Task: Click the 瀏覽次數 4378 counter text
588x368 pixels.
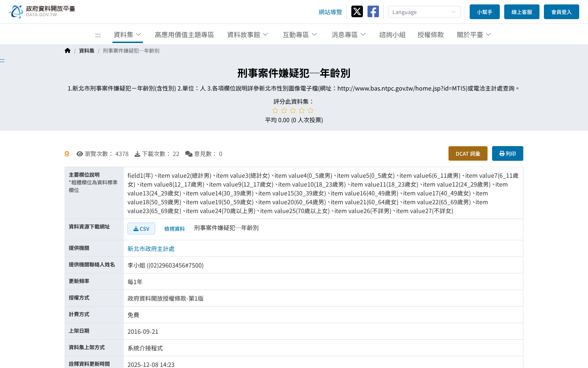Action: [x=107, y=154]
